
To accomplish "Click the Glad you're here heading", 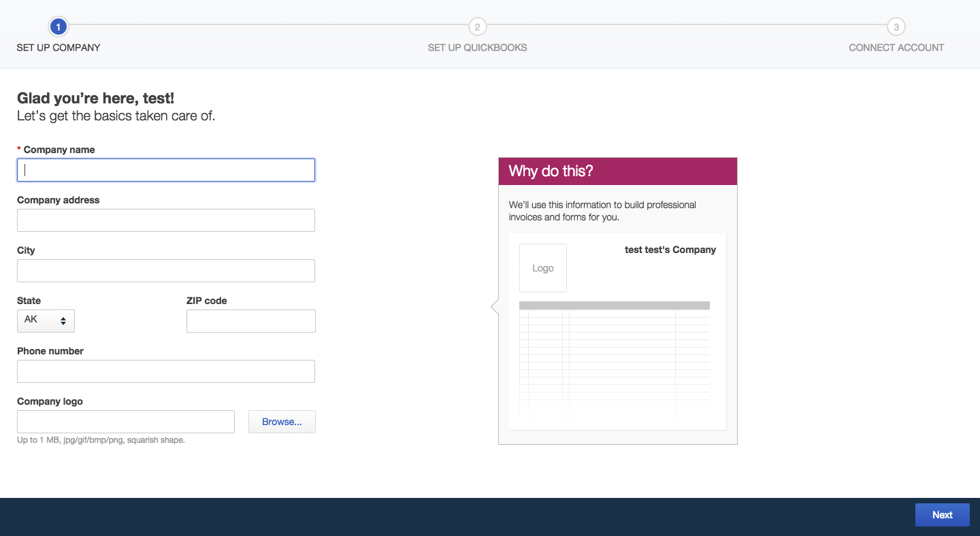I will point(96,99).
